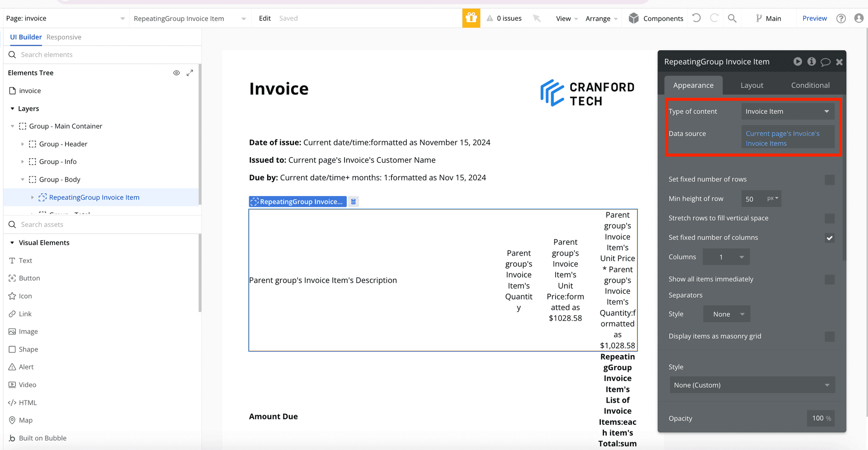Screen dimensions: 868x450
Task: Uncheck Set fixed number of columns
Action: (830, 238)
